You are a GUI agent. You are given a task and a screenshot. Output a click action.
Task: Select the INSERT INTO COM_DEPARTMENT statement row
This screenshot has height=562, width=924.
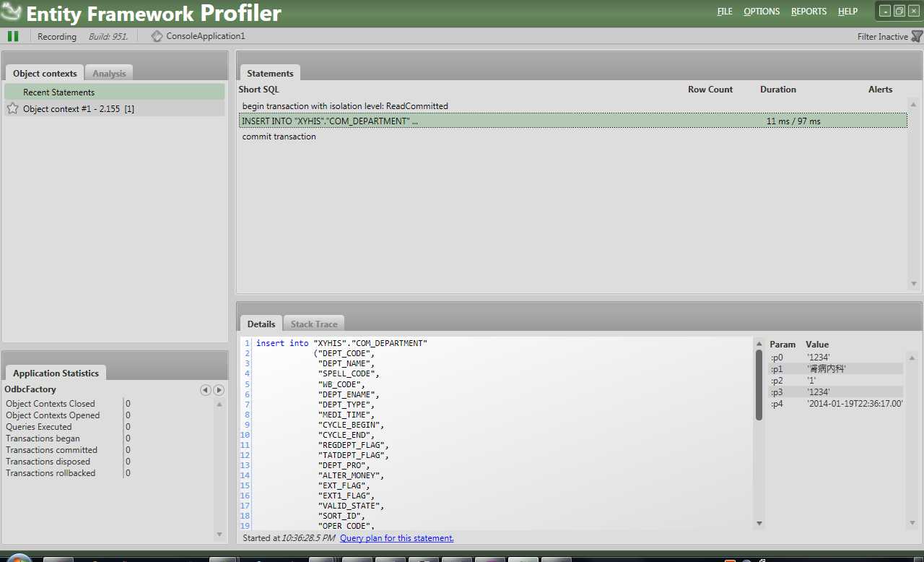click(x=573, y=121)
